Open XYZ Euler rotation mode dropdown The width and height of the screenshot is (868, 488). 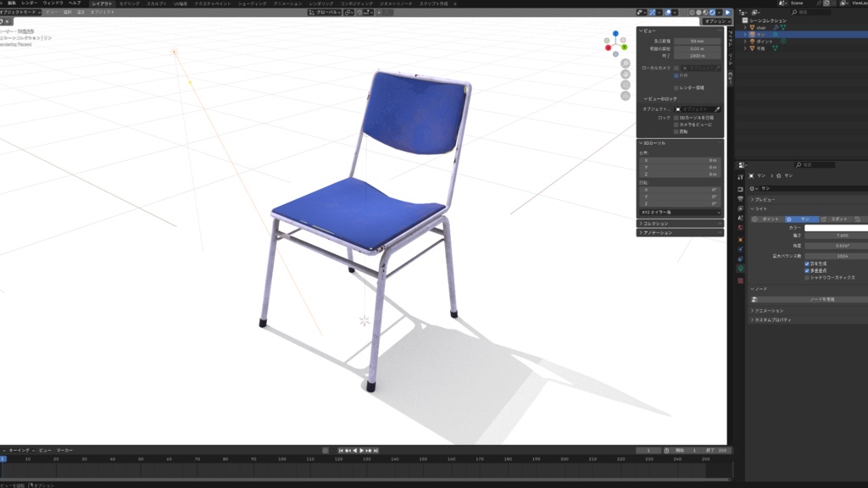coord(681,213)
